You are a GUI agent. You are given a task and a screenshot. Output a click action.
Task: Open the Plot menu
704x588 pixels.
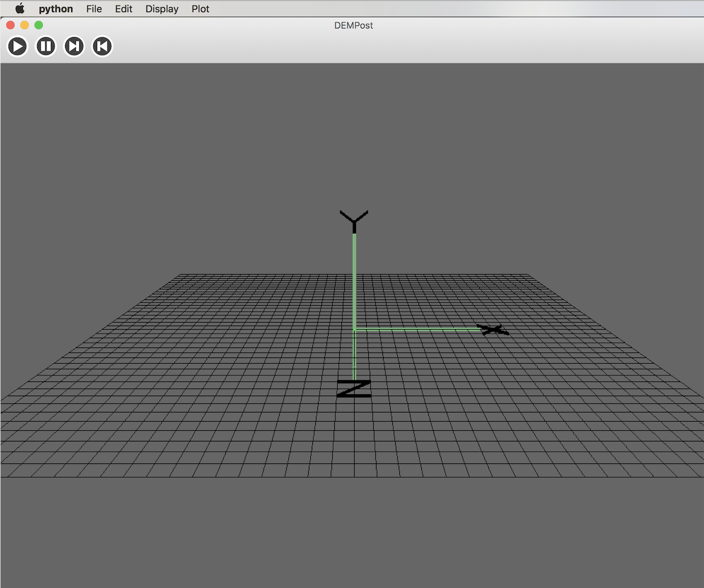point(200,9)
